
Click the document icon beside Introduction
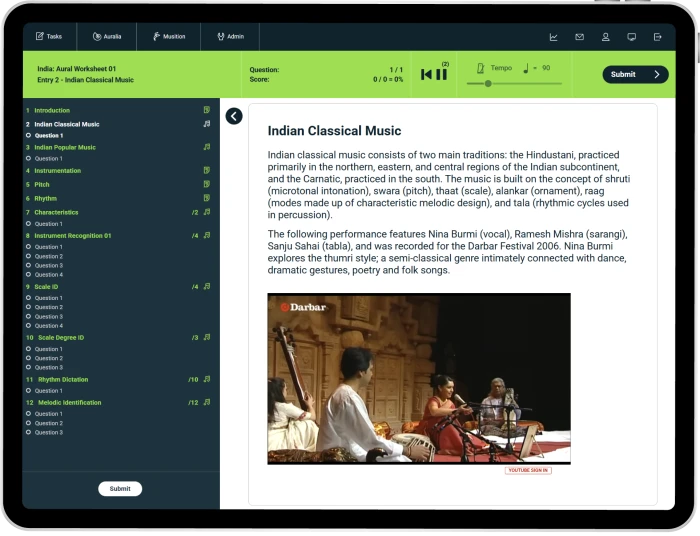point(207,110)
